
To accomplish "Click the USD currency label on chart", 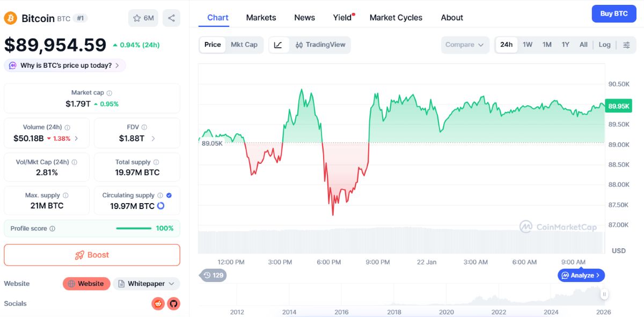I will pos(619,251).
